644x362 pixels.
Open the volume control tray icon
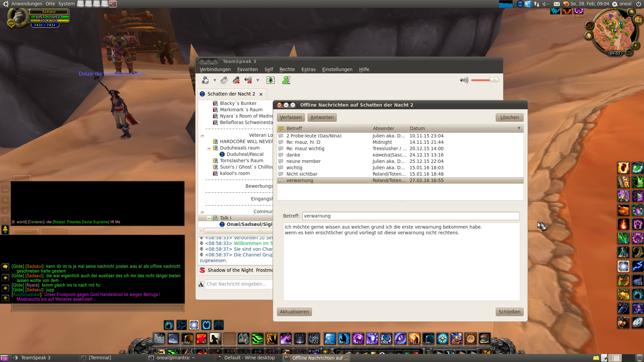pos(546,4)
